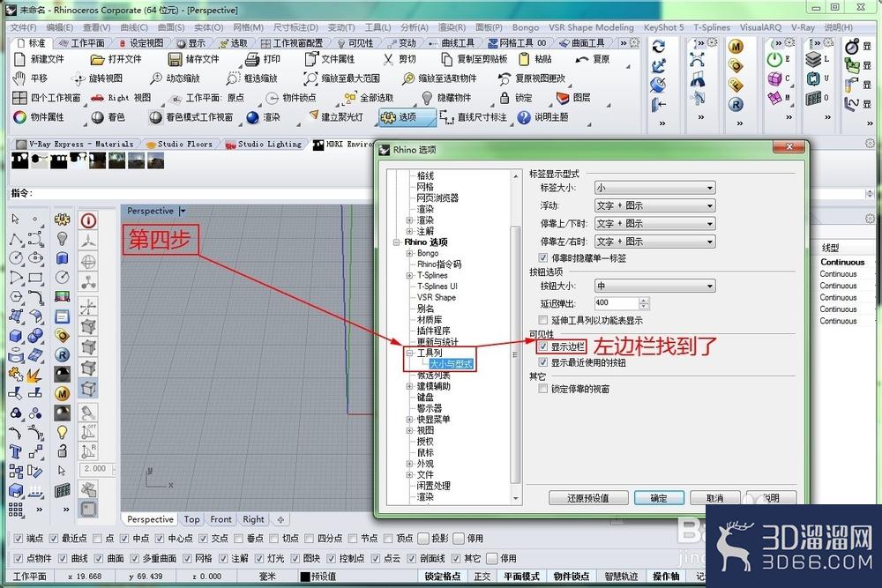Click the 粘贴 paste icon
This screenshot has height=588, width=882.
point(524,59)
